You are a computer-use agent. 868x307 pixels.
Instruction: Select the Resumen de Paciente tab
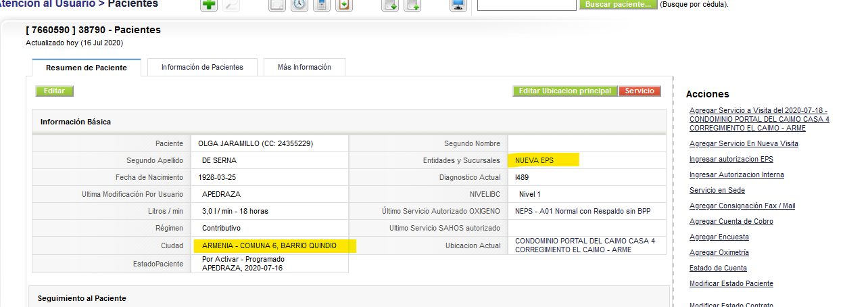(x=87, y=68)
